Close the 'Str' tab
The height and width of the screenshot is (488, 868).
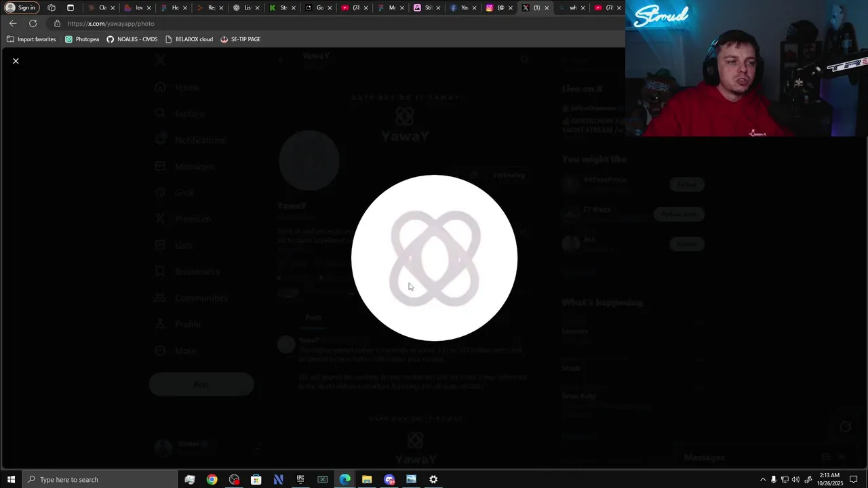pos(294,8)
